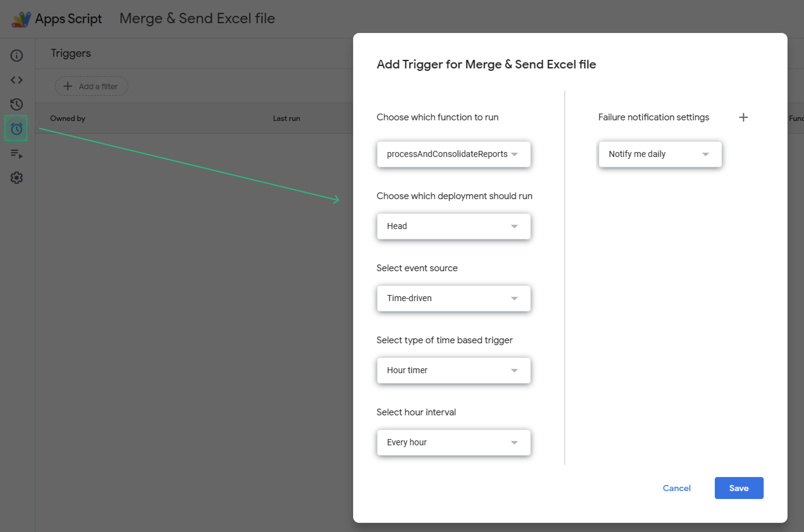Screen dimensions: 804x532
Task: Open the Head deployment dropdown
Action: [453, 226]
